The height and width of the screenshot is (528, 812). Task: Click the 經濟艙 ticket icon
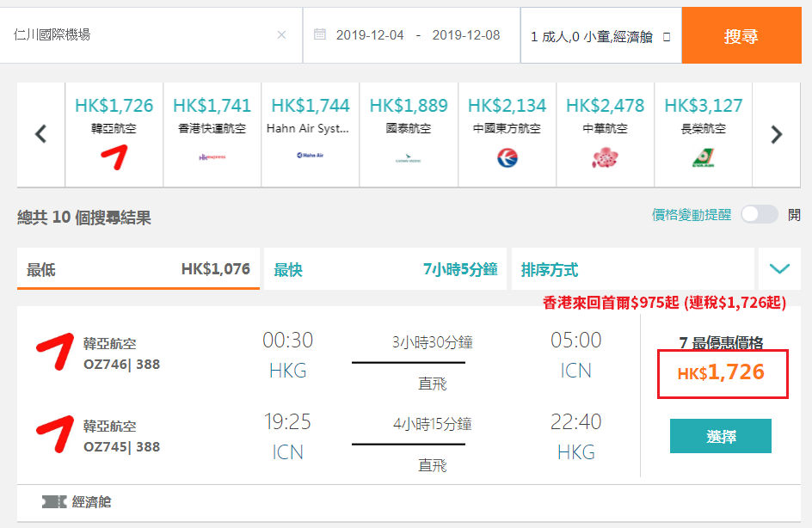coord(54,501)
